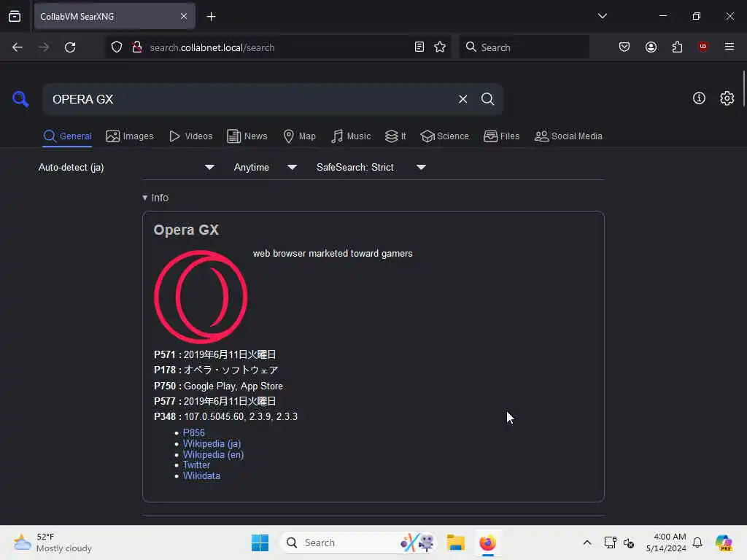Image resolution: width=747 pixels, height=560 pixels.
Task: Switch to the Science category
Action: [x=444, y=136]
